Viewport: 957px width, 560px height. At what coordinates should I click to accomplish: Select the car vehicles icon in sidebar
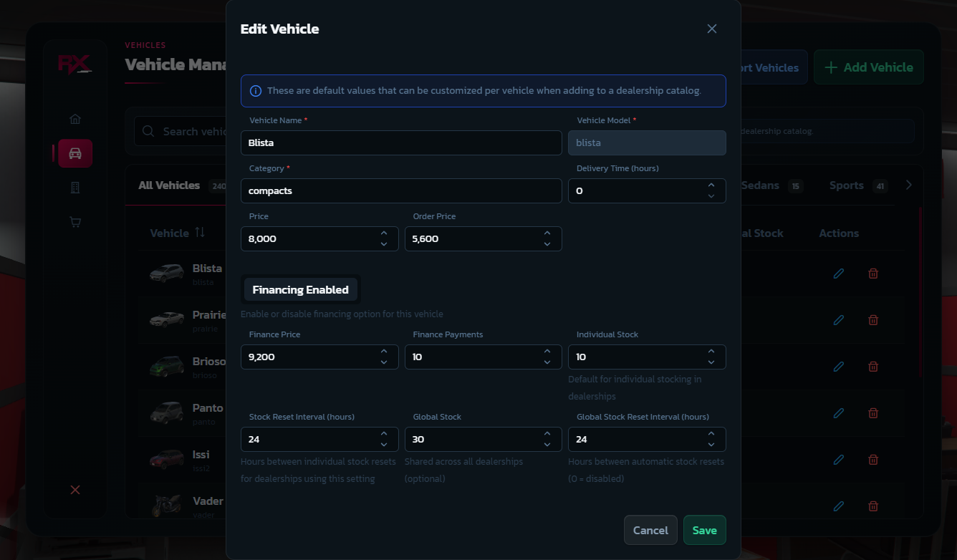[75, 153]
